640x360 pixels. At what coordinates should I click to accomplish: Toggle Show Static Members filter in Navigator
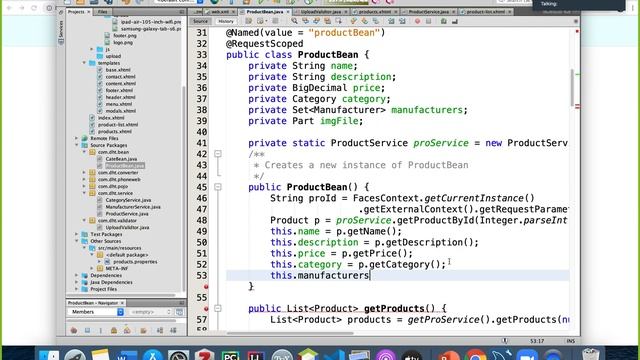101,330
